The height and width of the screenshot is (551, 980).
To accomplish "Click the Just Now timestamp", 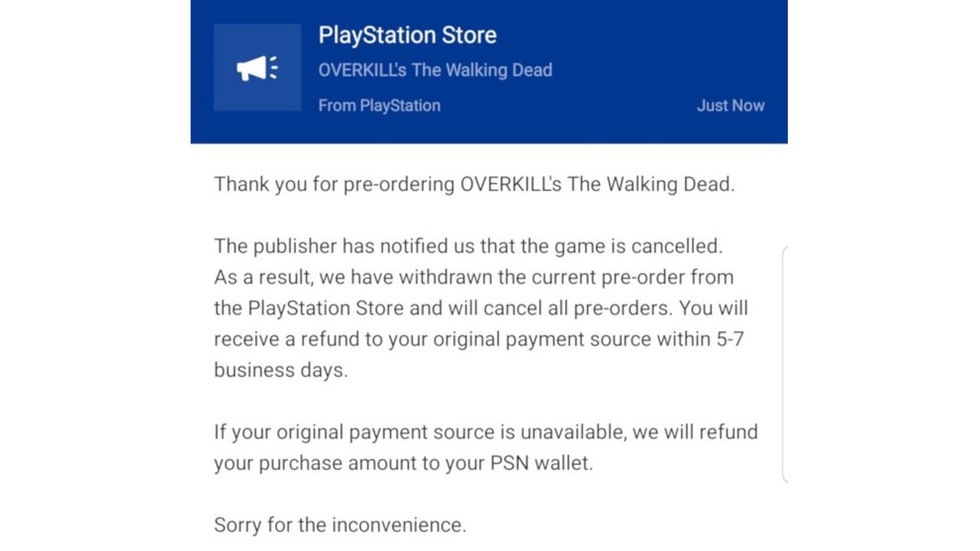I will 731,106.
